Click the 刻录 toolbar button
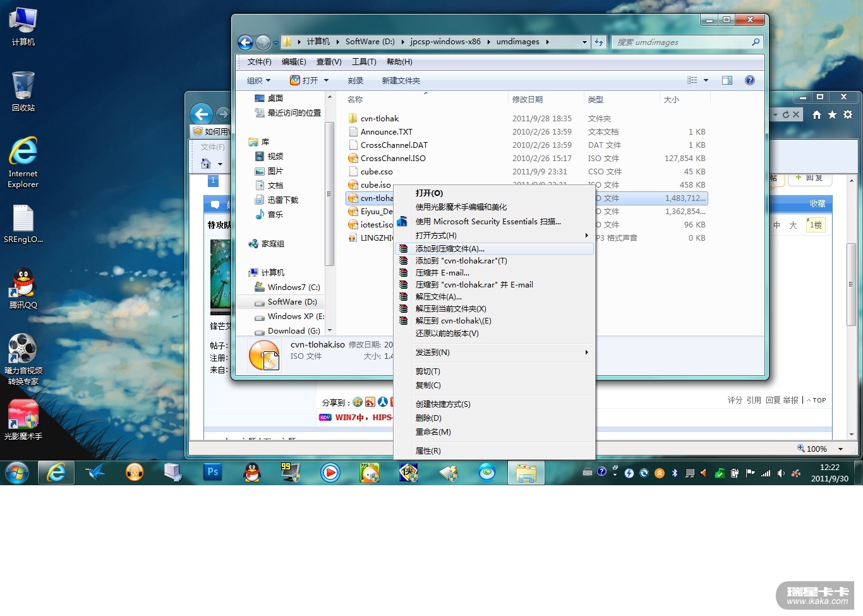Image resolution: width=863 pixels, height=616 pixels. coord(355,81)
